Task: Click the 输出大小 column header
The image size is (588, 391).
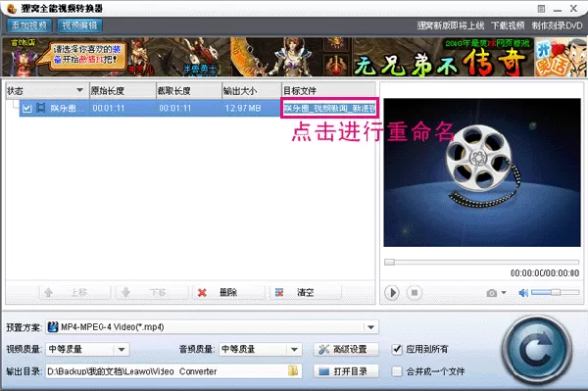Action: click(x=252, y=91)
